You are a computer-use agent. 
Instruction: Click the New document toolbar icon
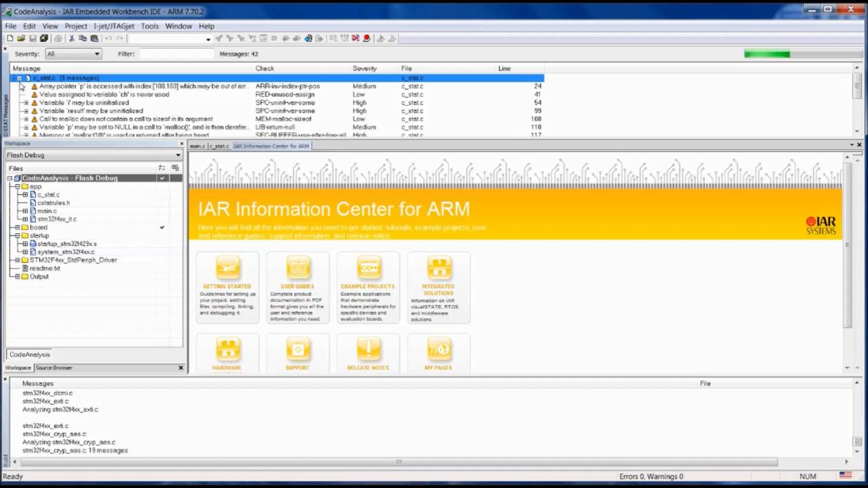click(x=10, y=38)
